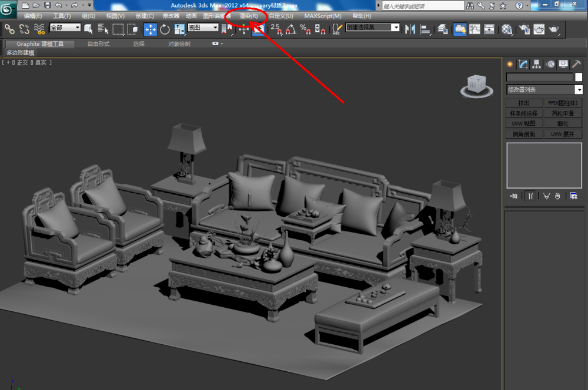This screenshot has width=588, height=390.
Task: Click the 挤出 modifier button
Action: click(x=524, y=103)
